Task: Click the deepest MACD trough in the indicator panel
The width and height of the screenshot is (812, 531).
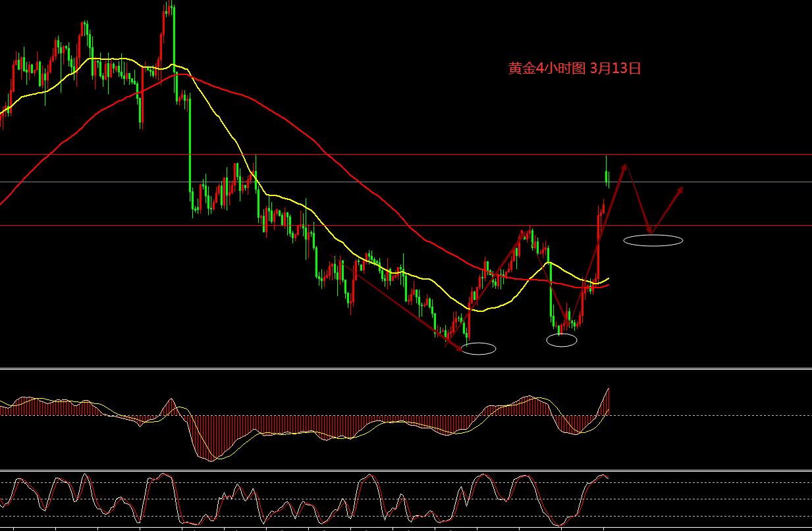Action: (209, 458)
